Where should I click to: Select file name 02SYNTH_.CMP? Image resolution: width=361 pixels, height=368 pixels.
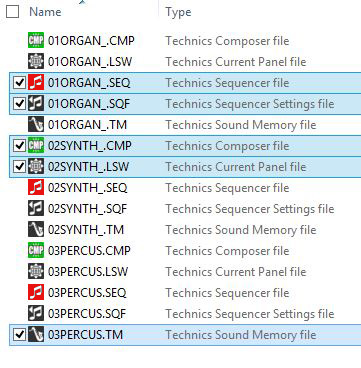(x=90, y=146)
